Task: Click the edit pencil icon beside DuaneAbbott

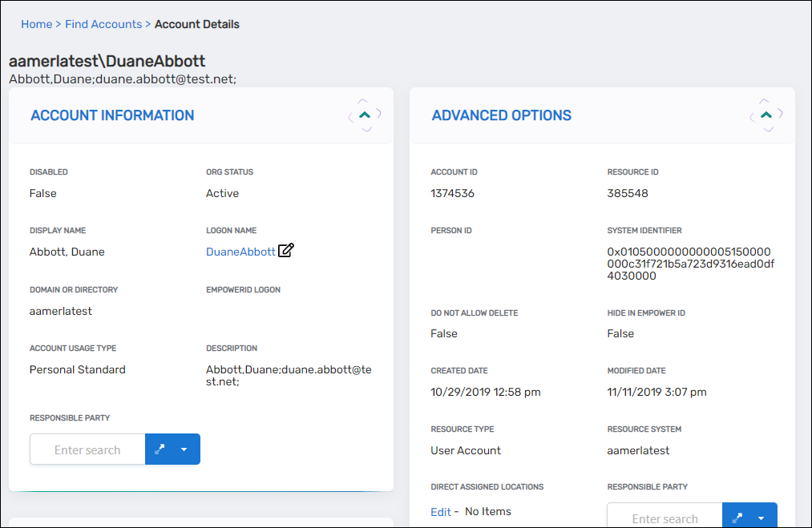Action: tap(286, 251)
